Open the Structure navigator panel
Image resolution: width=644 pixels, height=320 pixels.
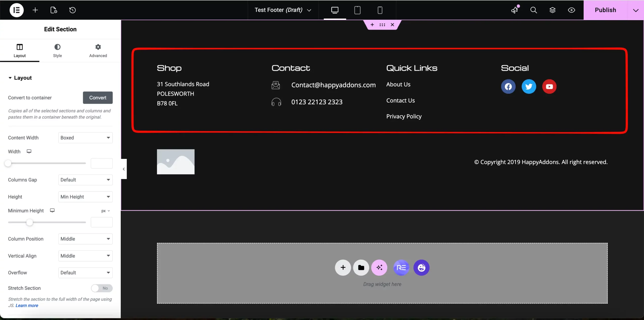[552, 10]
